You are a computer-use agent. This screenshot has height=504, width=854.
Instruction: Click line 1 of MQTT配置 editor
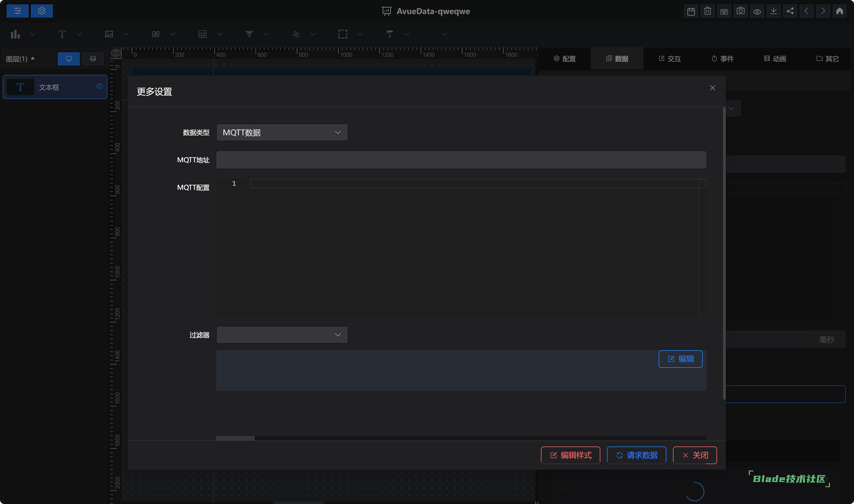click(x=478, y=184)
